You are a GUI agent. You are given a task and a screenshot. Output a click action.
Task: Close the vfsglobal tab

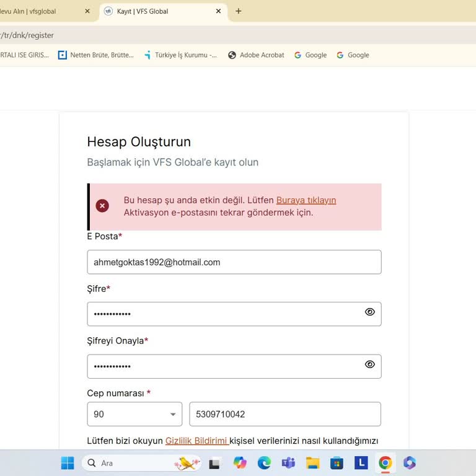(87, 11)
